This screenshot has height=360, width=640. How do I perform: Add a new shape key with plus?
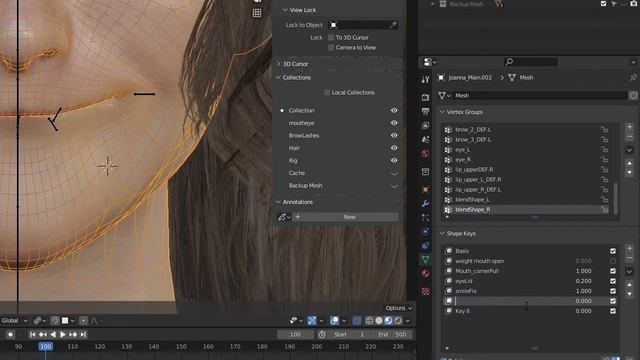[x=629, y=248]
